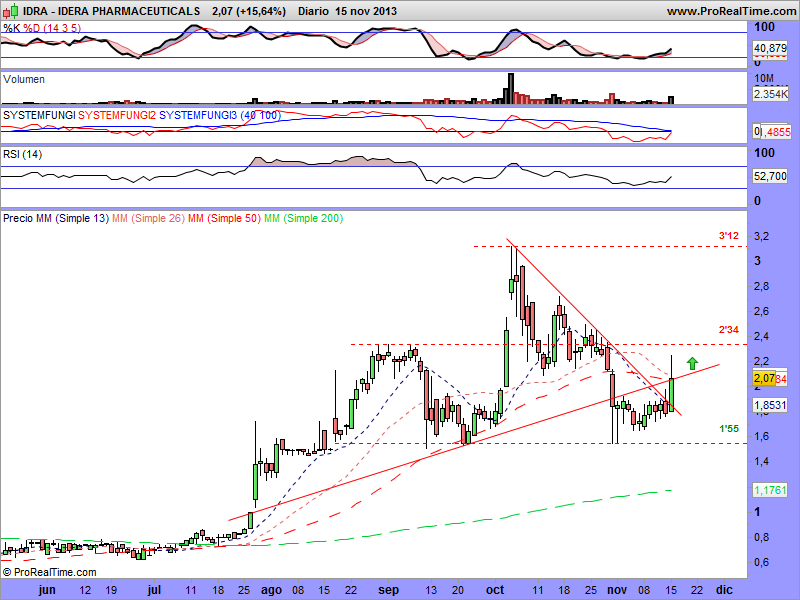
Task: Open the www.ProRealTime.com link
Action: point(732,11)
